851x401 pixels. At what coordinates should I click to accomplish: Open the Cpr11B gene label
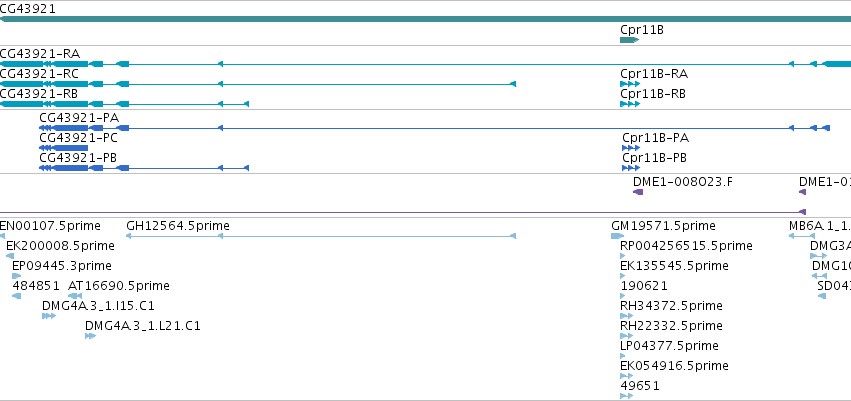pos(642,30)
